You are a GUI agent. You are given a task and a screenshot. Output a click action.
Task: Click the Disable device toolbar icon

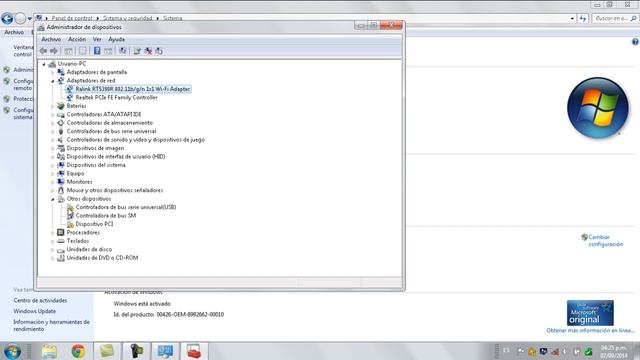(x=159, y=51)
